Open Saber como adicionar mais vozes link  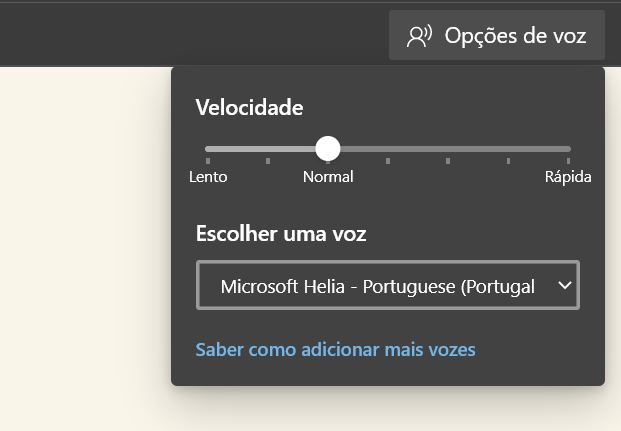335,350
